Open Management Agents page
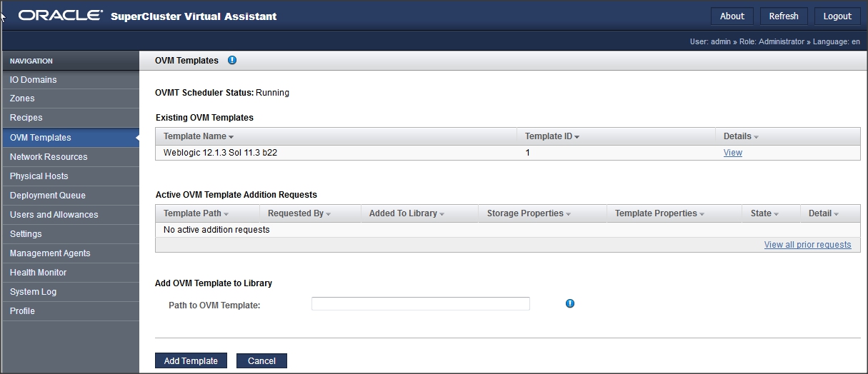 [70, 253]
